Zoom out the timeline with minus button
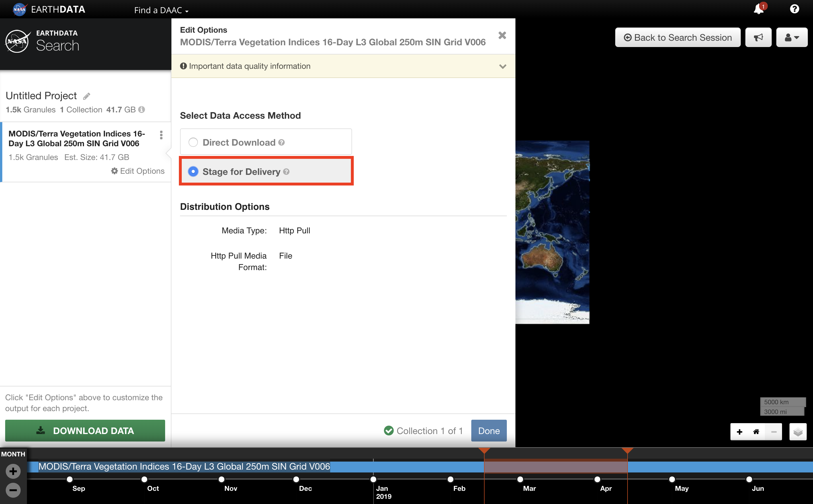The height and width of the screenshot is (504, 813). pyautogui.click(x=13, y=490)
